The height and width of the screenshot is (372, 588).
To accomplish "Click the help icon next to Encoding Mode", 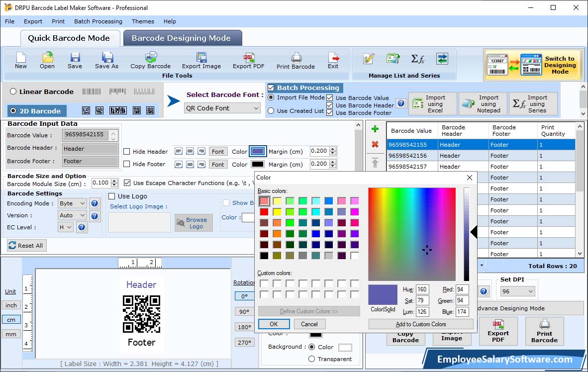I will click(x=95, y=203).
